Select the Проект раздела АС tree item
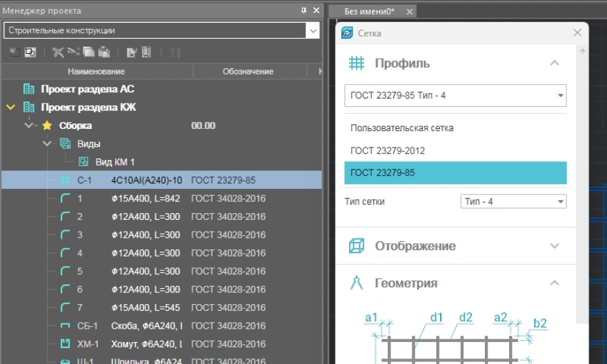Viewport: 607px width, 364px height. [x=87, y=90]
